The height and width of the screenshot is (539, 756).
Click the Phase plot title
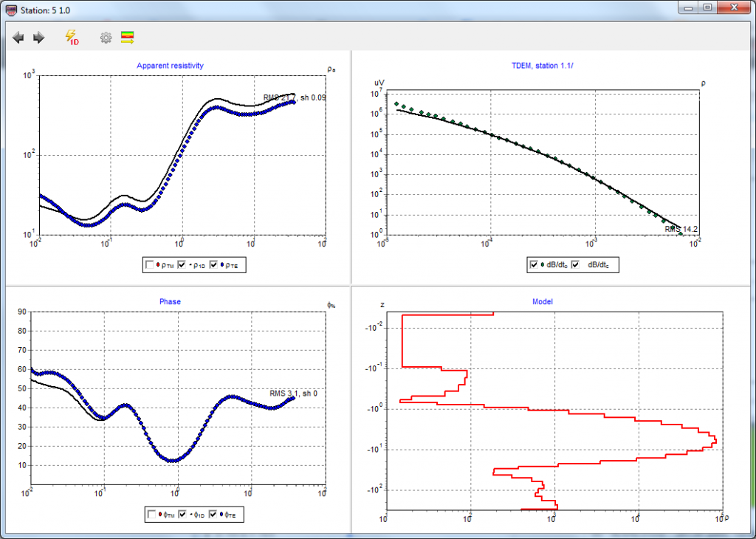[x=170, y=301]
